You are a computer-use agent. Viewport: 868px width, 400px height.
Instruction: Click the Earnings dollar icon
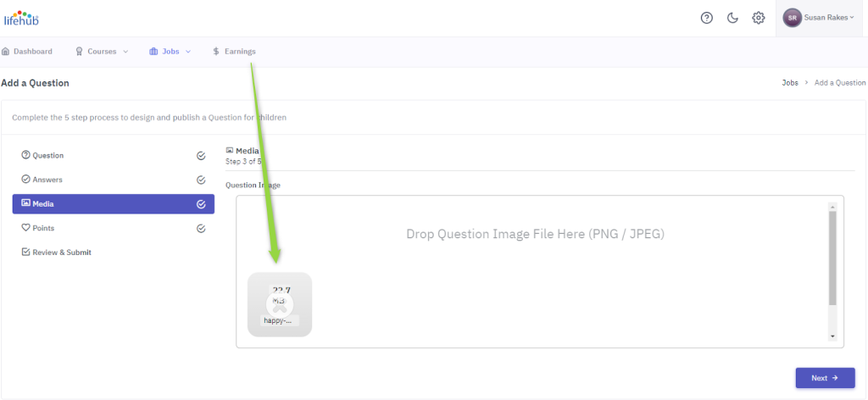216,52
